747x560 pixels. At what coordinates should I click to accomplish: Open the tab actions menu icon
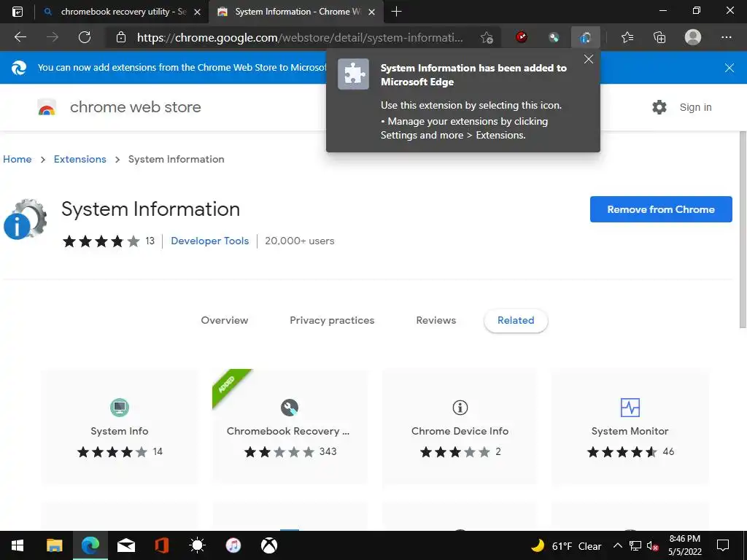coord(18,12)
